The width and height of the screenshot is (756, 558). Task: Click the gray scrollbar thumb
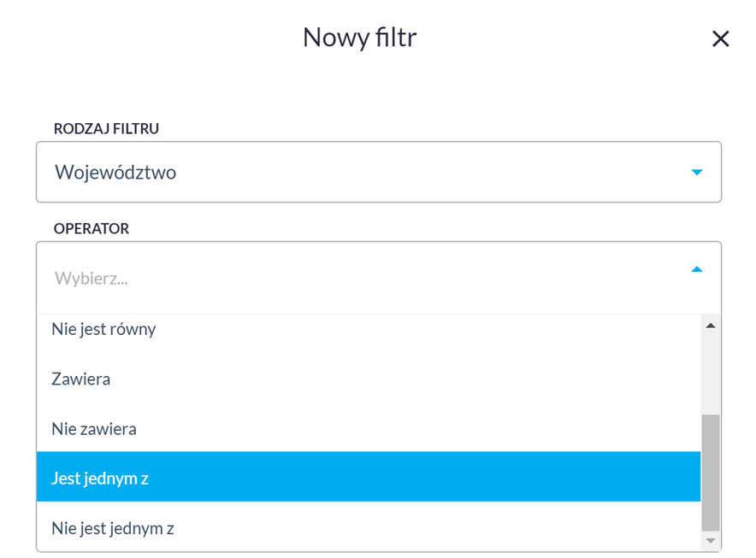click(x=710, y=473)
